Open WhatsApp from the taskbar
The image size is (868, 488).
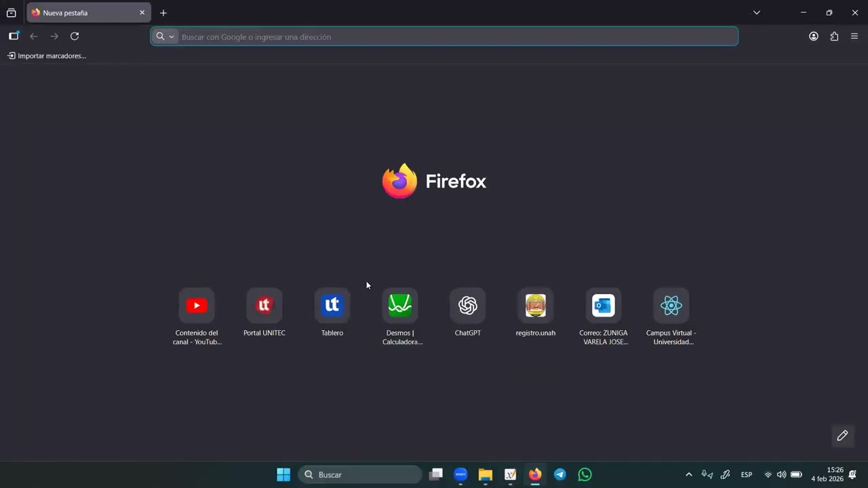coord(585,474)
